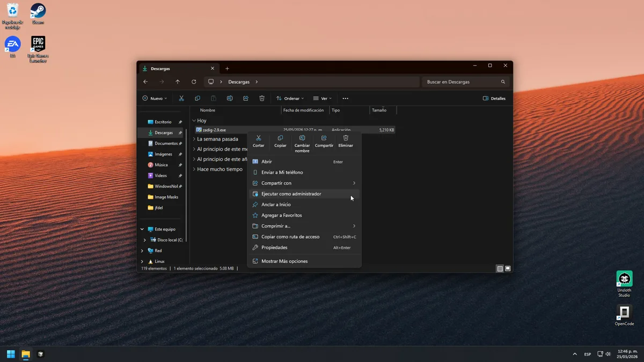This screenshot has height=362, width=644.
Task: Choose Ejecutar como administrador
Action: pos(304,194)
